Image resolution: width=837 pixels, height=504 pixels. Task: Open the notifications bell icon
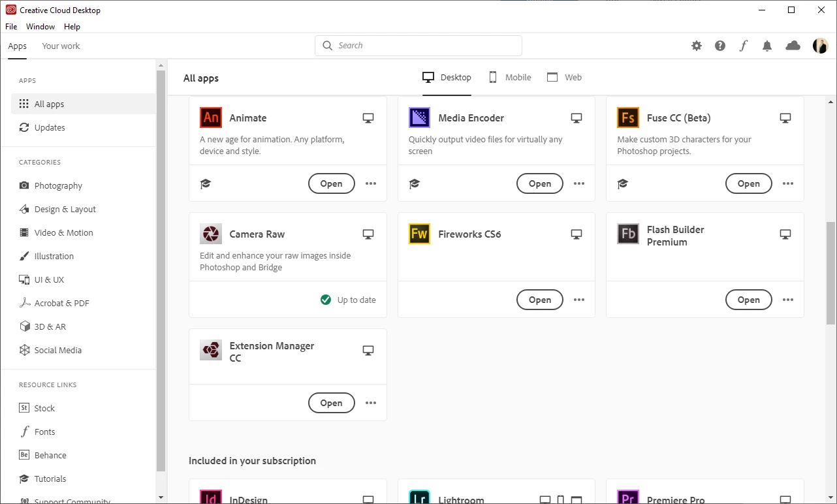767,46
